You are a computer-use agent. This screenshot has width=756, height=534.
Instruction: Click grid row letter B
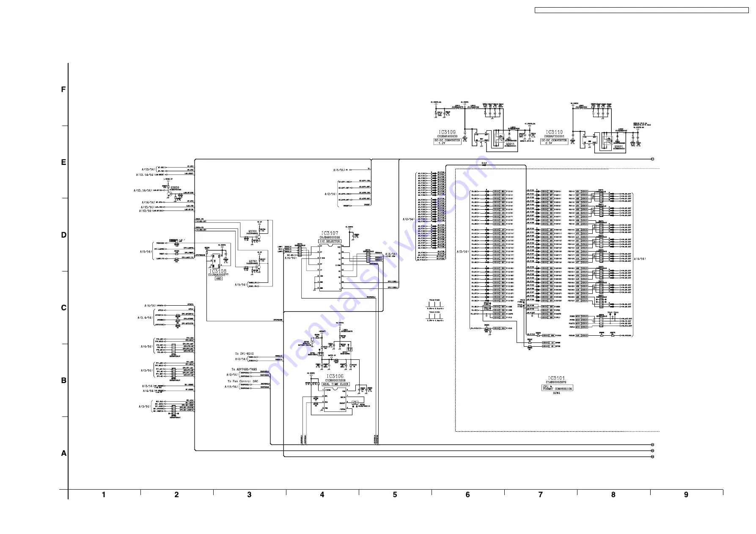point(63,381)
